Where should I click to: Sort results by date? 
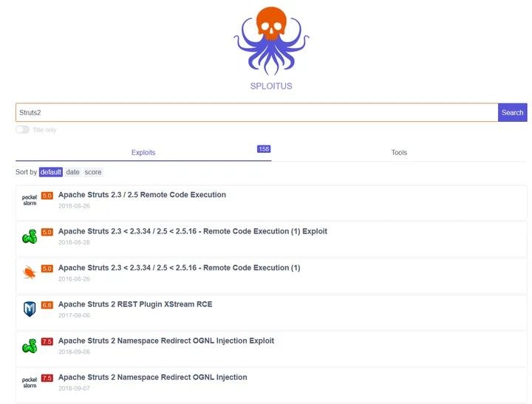point(72,172)
